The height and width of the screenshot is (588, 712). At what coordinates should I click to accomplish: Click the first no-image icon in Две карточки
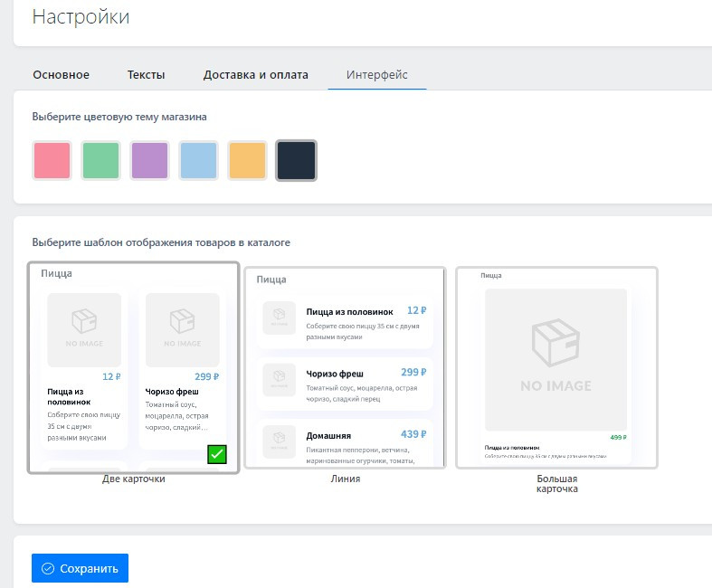click(x=84, y=324)
